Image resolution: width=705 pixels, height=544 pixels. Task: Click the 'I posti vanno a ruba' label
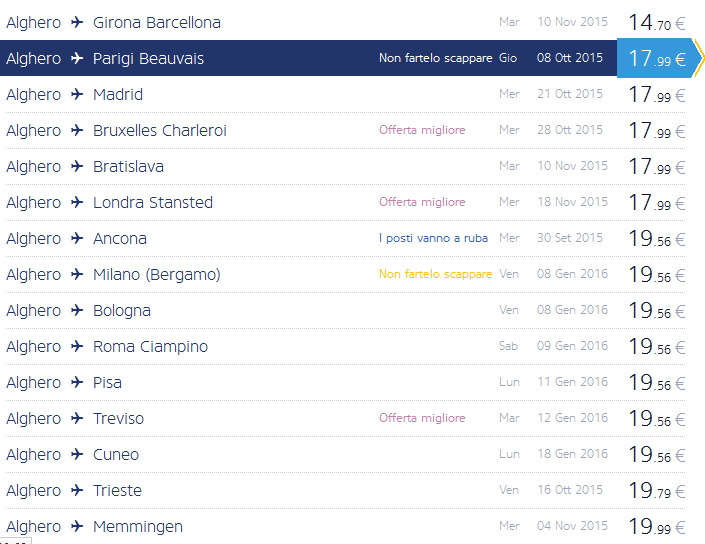pyautogui.click(x=435, y=238)
